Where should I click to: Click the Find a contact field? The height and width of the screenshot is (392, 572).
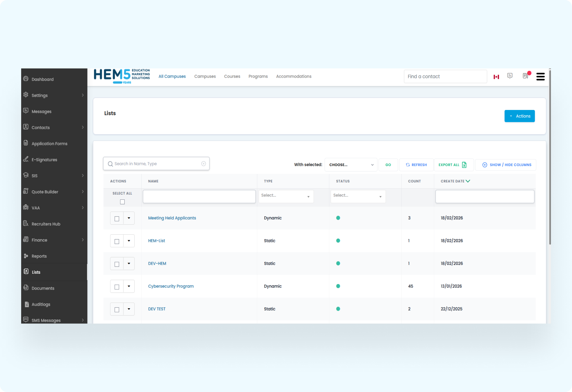445,77
